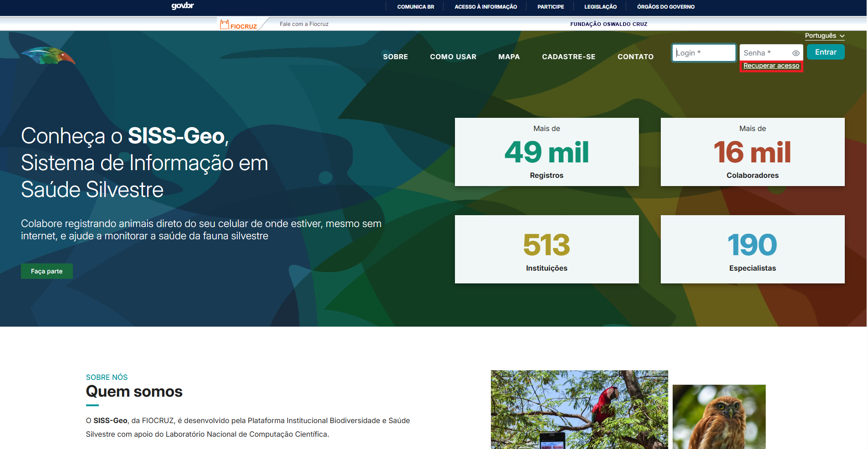
Task: Expand the Português language dropdown
Action: click(x=824, y=36)
